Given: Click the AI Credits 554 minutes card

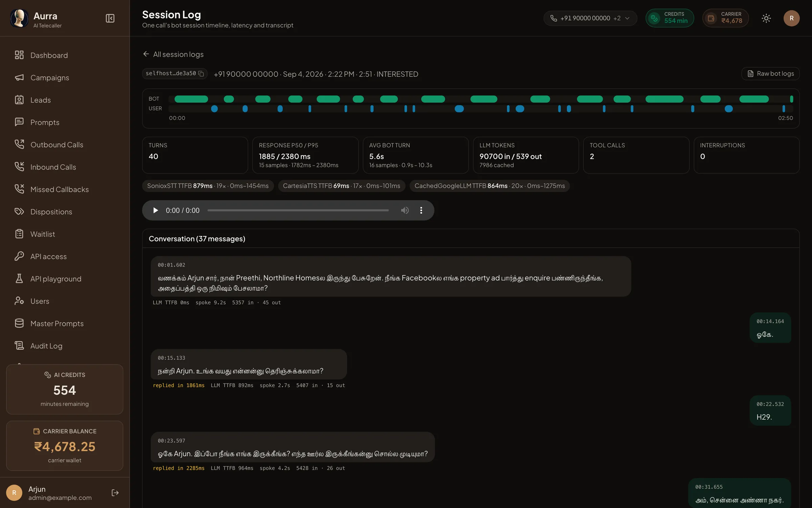Looking at the screenshot, I should pos(65,389).
